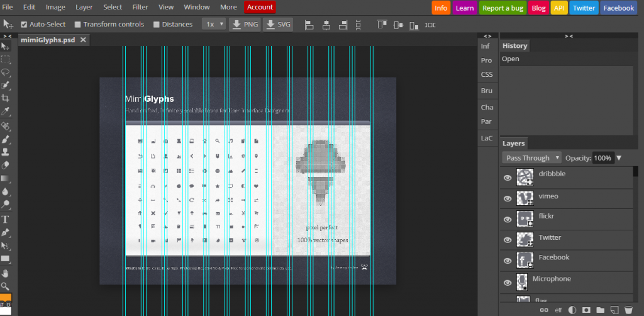Screen dimensions: 644x316
Task: Open the History panel tab
Action: tap(514, 45)
